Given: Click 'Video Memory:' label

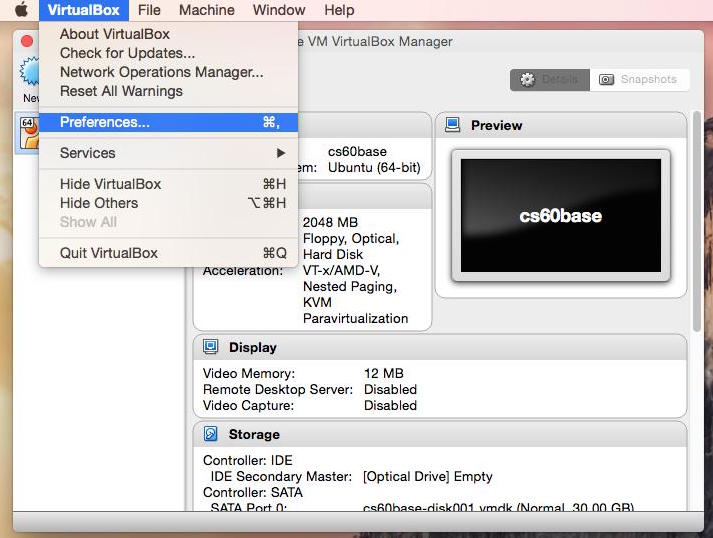Looking at the screenshot, I should pyautogui.click(x=249, y=373).
